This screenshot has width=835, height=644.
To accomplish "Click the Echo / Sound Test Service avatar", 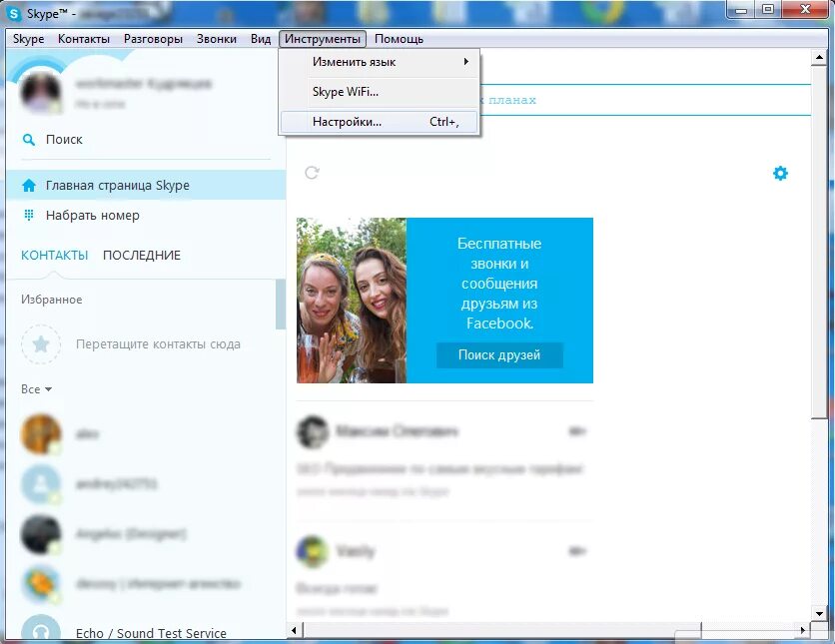I will (41, 629).
